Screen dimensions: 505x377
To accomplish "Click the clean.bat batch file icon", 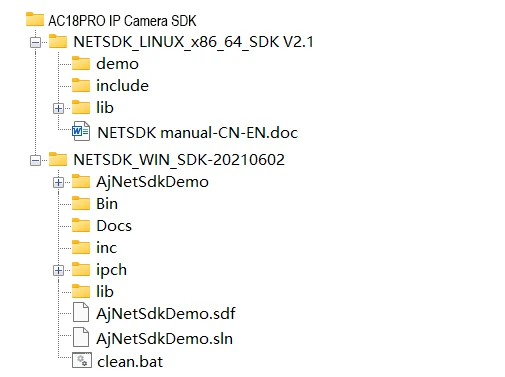I will (x=82, y=360).
